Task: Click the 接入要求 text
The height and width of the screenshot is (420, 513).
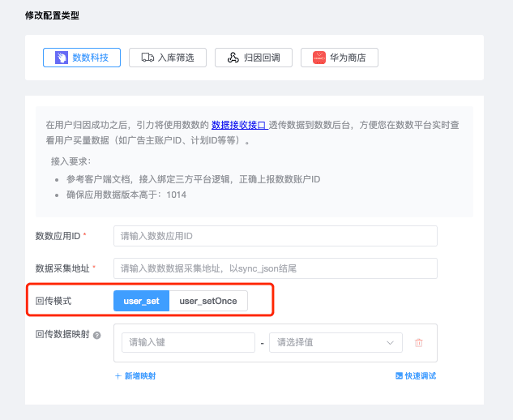Action: (x=71, y=161)
